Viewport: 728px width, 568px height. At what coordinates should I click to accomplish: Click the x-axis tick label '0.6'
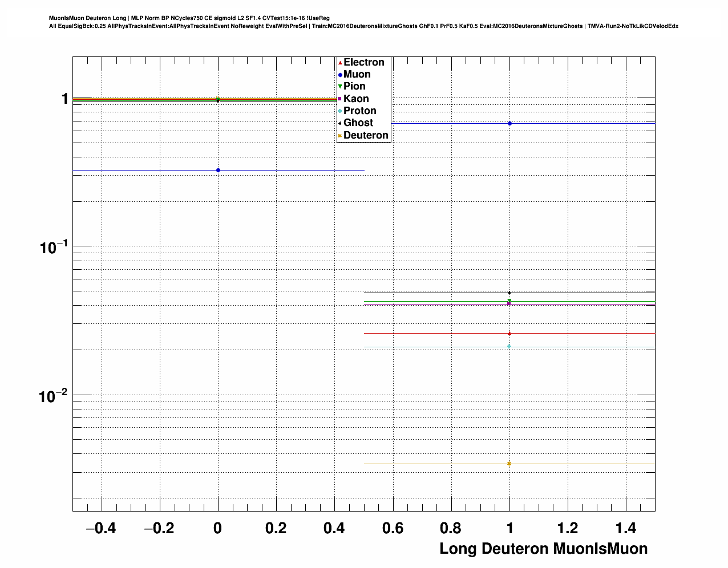pos(393,529)
